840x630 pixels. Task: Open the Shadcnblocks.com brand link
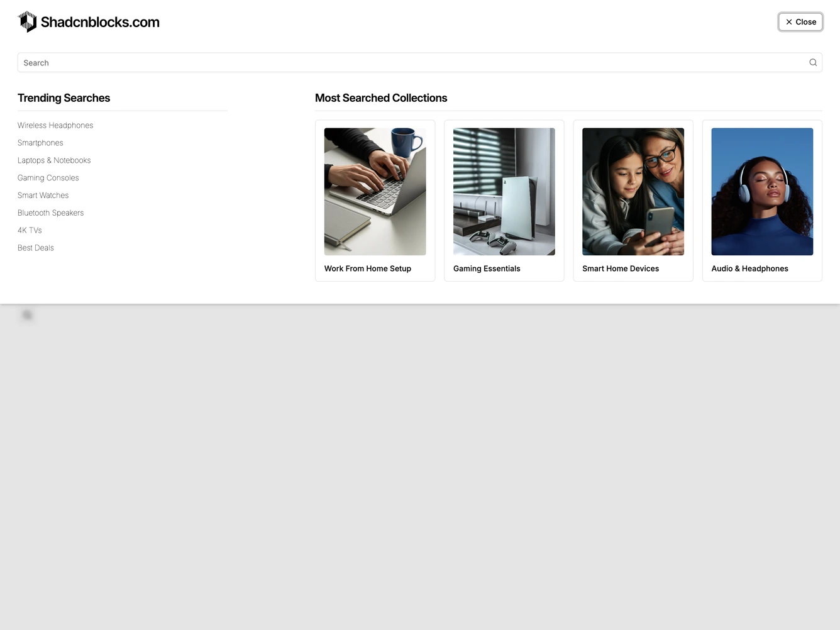(89, 22)
